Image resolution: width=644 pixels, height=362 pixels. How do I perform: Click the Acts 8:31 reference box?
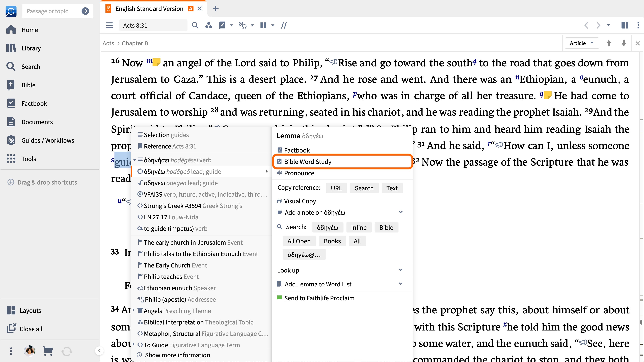153,25
